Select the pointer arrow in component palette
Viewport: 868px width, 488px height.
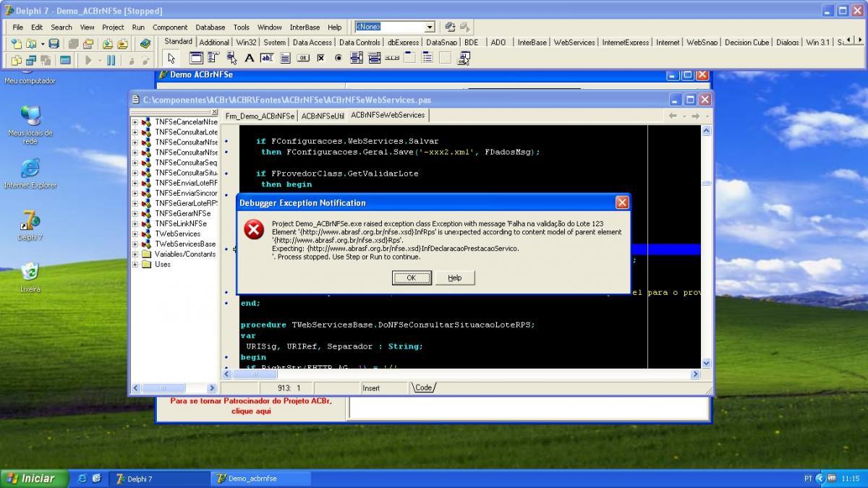click(x=171, y=59)
